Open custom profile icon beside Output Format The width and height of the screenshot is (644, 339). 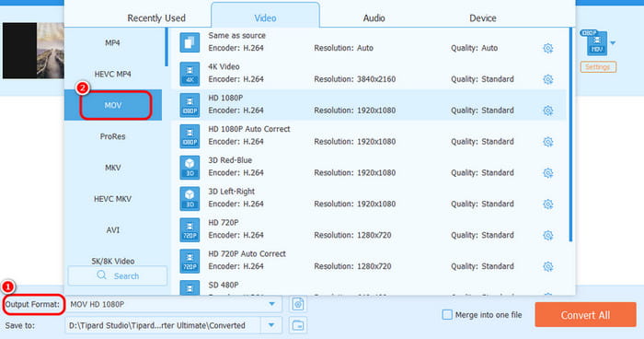[x=298, y=304]
